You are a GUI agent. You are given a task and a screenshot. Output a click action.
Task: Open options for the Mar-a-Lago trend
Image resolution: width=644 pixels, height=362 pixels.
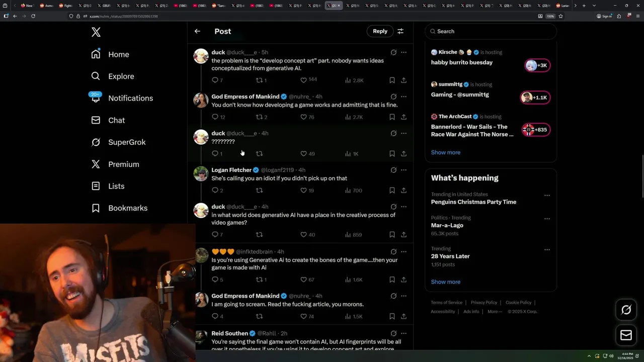pos(547,219)
